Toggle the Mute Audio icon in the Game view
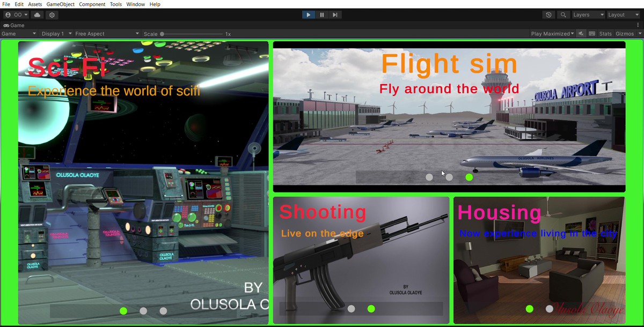The image size is (644, 327). pos(581,34)
